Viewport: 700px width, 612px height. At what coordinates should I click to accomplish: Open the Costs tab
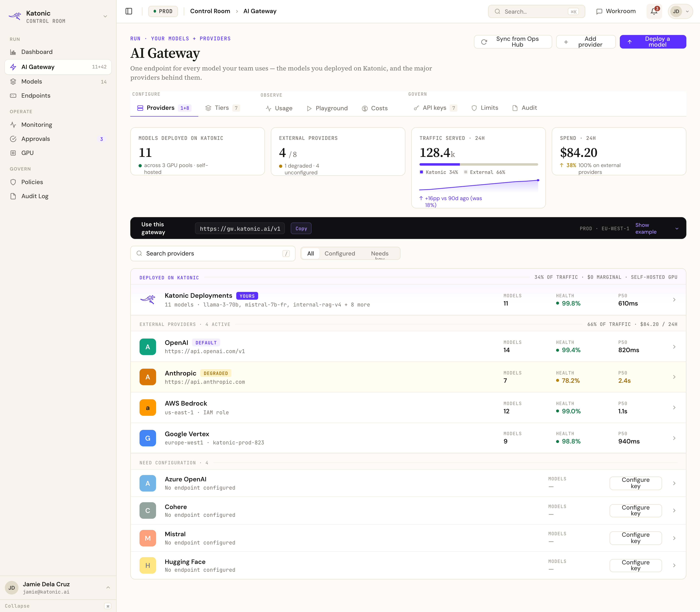(375, 108)
